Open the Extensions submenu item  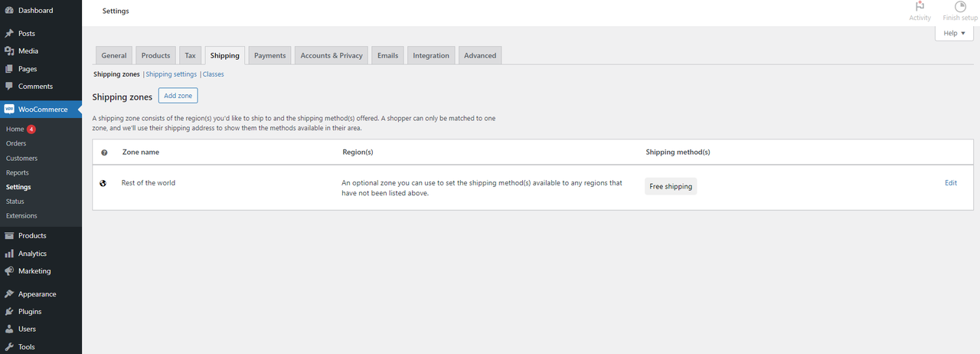[21, 216]
